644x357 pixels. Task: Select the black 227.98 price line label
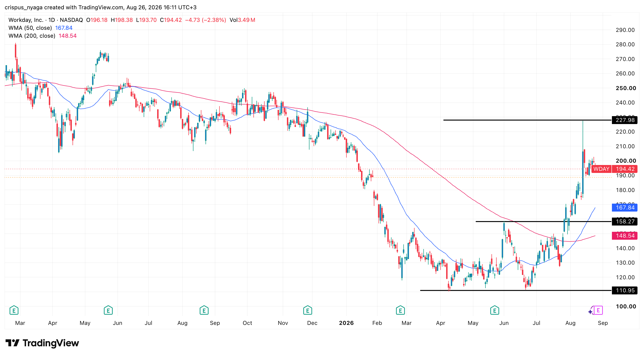[x=625, y=120]
